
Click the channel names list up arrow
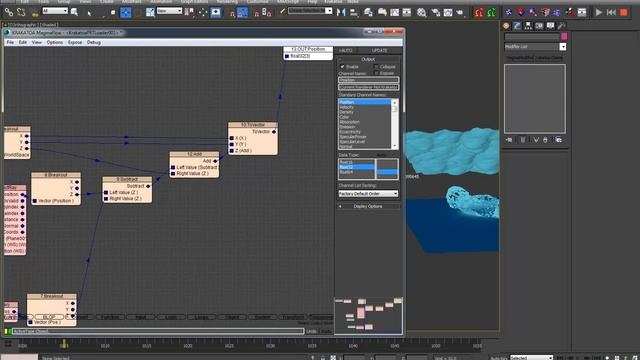tap(394, 102)
